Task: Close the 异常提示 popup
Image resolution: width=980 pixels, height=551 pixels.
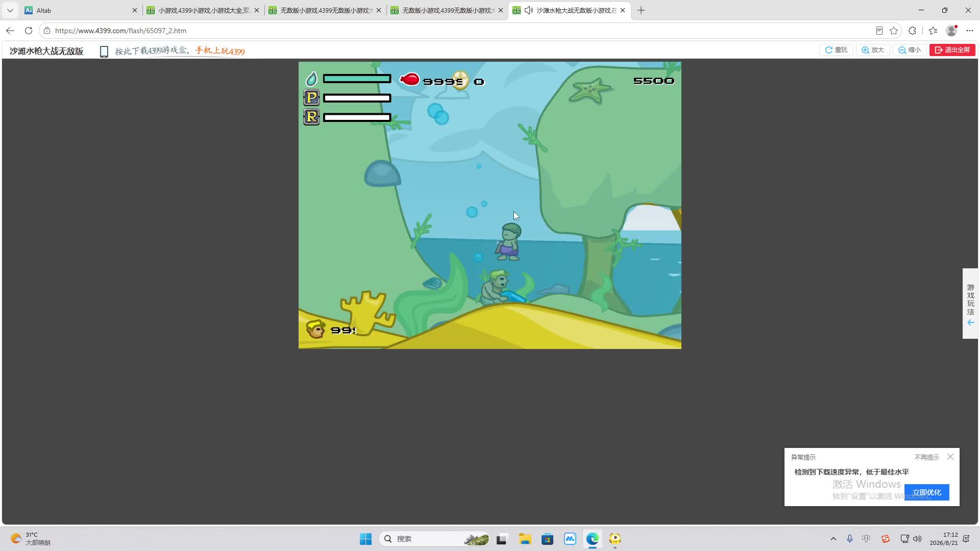Action: (x=950, y=457)
